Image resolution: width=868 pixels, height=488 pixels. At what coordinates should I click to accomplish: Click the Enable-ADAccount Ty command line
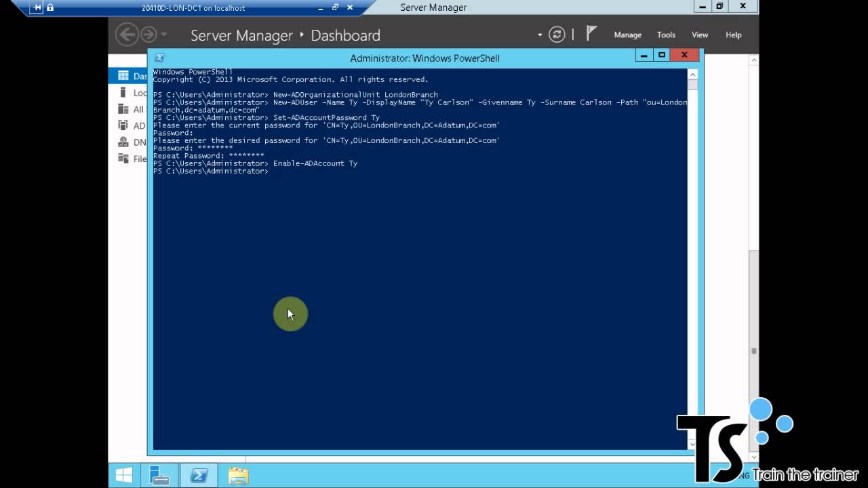point(255,163)
